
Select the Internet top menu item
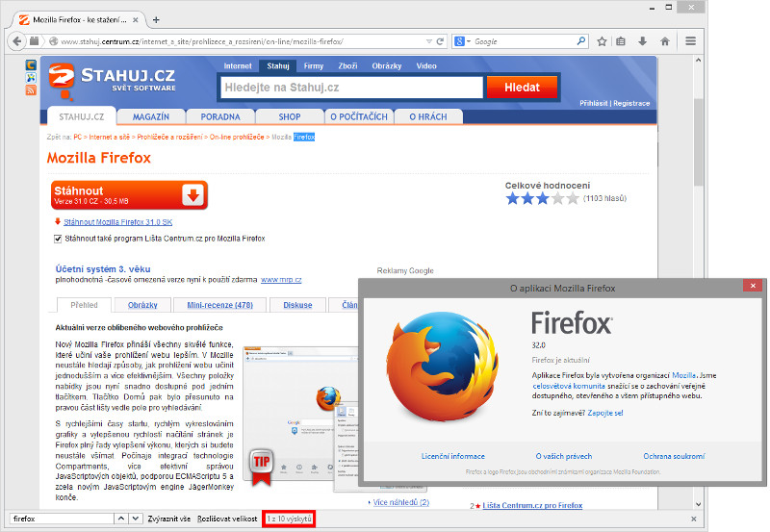238,65
